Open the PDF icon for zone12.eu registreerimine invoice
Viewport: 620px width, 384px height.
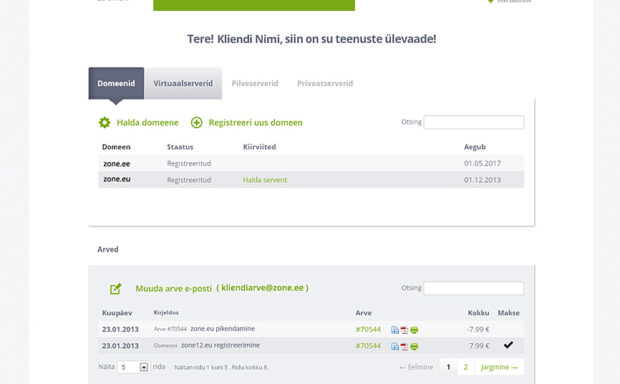coord(404,347)
